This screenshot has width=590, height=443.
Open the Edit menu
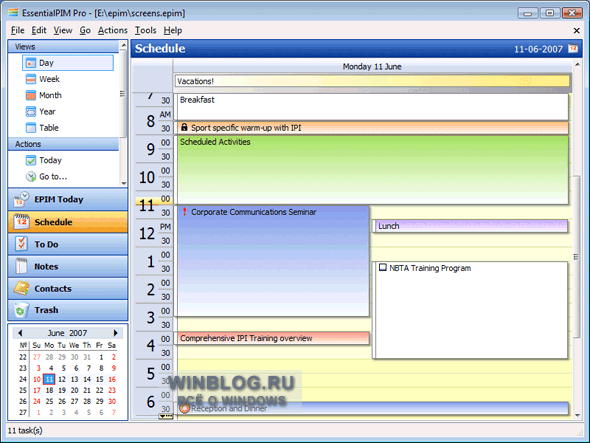(39, 30)
